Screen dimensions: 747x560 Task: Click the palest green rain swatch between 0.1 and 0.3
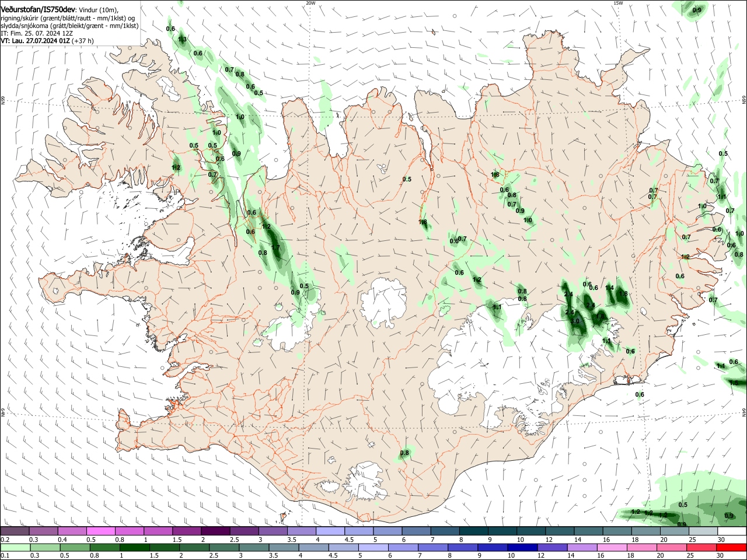click(x=15, y=547)
